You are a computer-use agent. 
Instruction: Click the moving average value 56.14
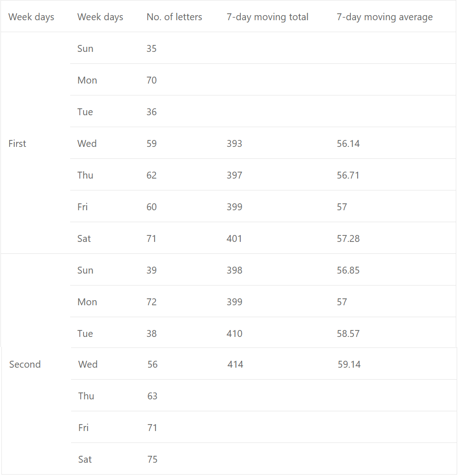coord(348,144)
